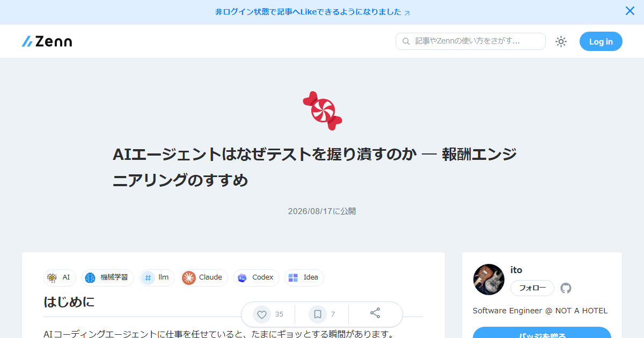This screenshot has width=644, height=338.
Task: Open the Zenn home logo
Action: coord(47,41)
